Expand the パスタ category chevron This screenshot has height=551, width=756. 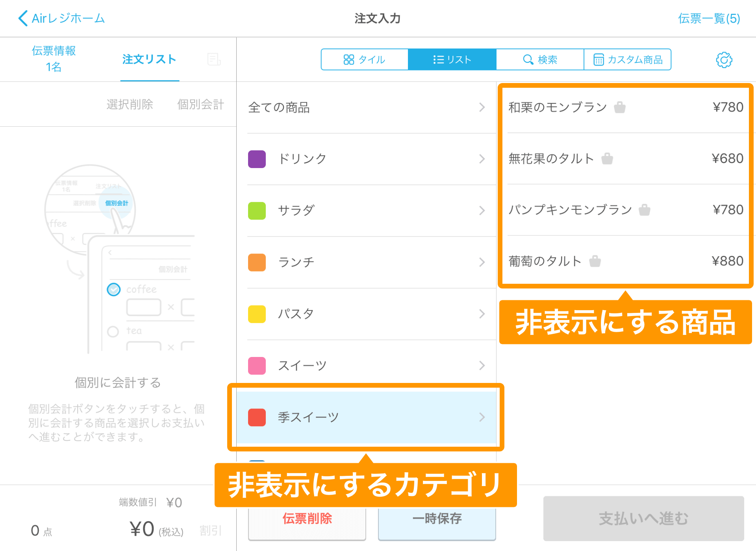pyautogui.click(x=482, y=314)
